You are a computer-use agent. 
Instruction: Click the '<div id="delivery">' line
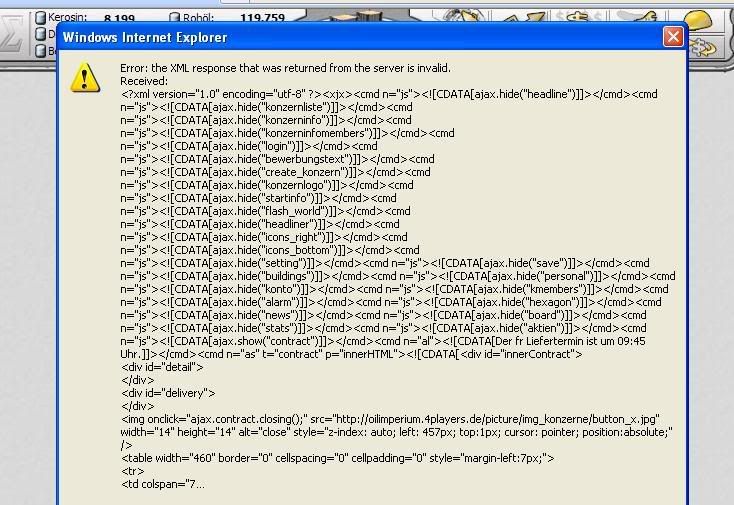pyautogui.click(x=168, y=393)
